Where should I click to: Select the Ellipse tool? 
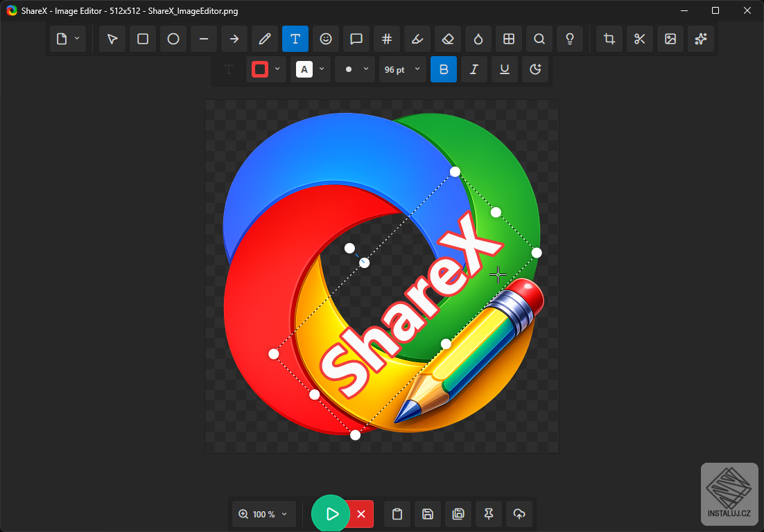(173, 39)
